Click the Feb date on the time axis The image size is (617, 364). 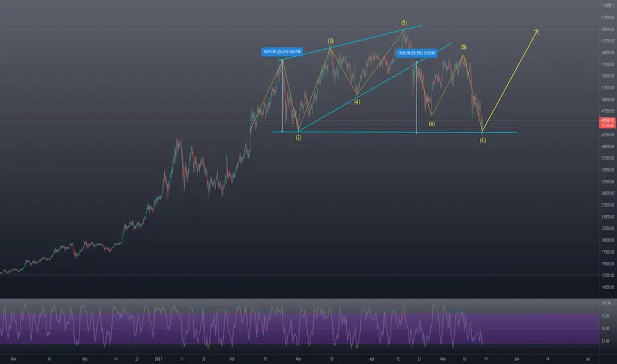click(232, 359)
